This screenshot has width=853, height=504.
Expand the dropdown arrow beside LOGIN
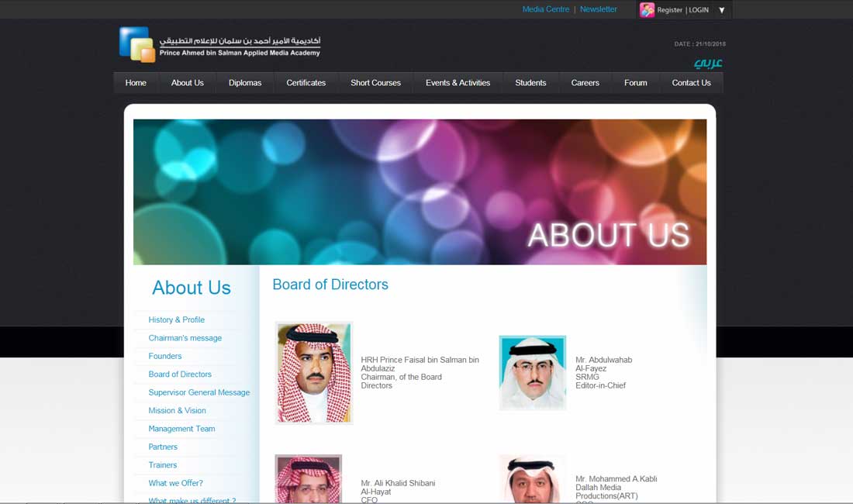722,10
